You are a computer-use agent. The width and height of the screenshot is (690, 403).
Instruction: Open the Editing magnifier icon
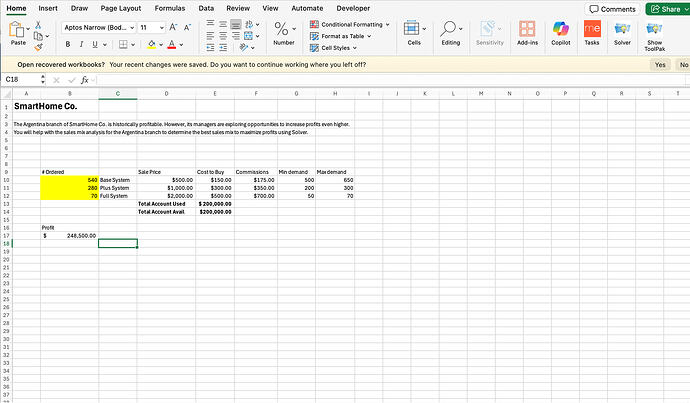pyautogui.click(x=448, y=28)
